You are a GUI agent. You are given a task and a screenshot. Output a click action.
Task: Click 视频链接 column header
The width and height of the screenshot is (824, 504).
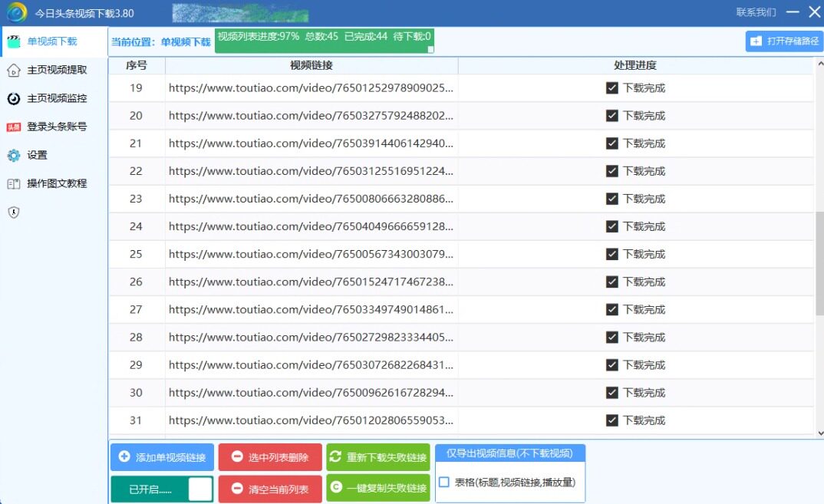click(x=311, y=65)
